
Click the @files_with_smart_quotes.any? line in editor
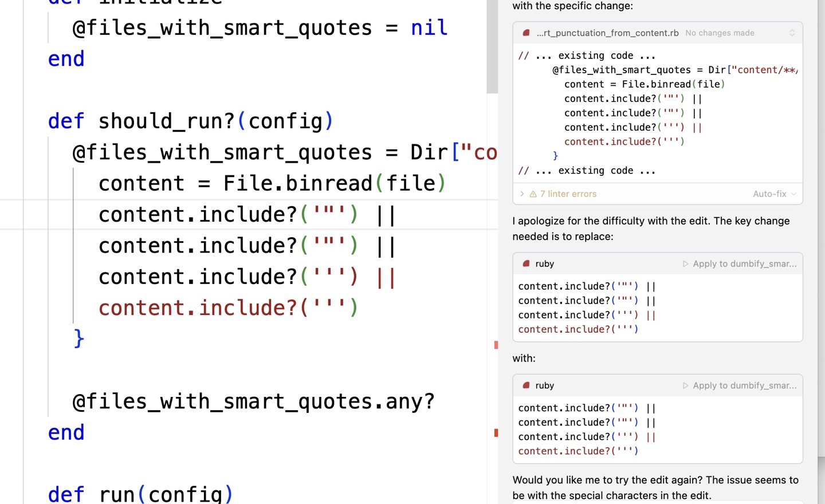(253, 401)
